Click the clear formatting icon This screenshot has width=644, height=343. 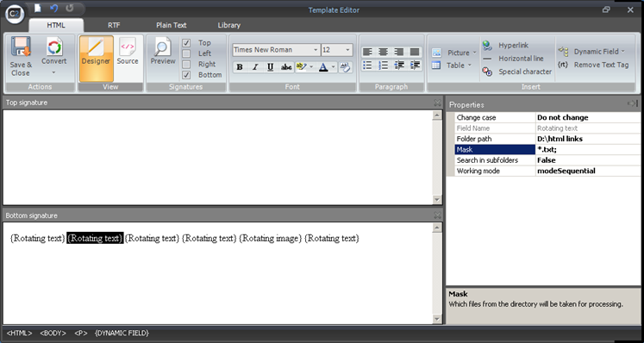(x=346, y=67)
